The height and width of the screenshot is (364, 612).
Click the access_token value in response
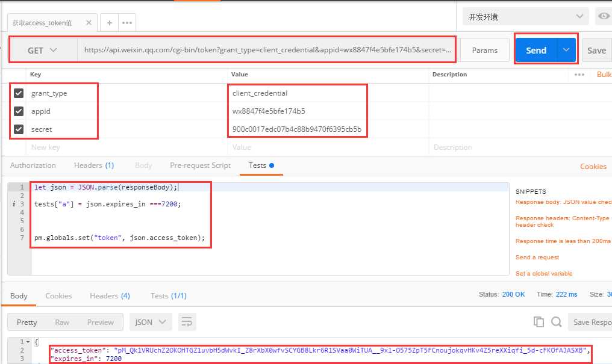tap(351, 350)
